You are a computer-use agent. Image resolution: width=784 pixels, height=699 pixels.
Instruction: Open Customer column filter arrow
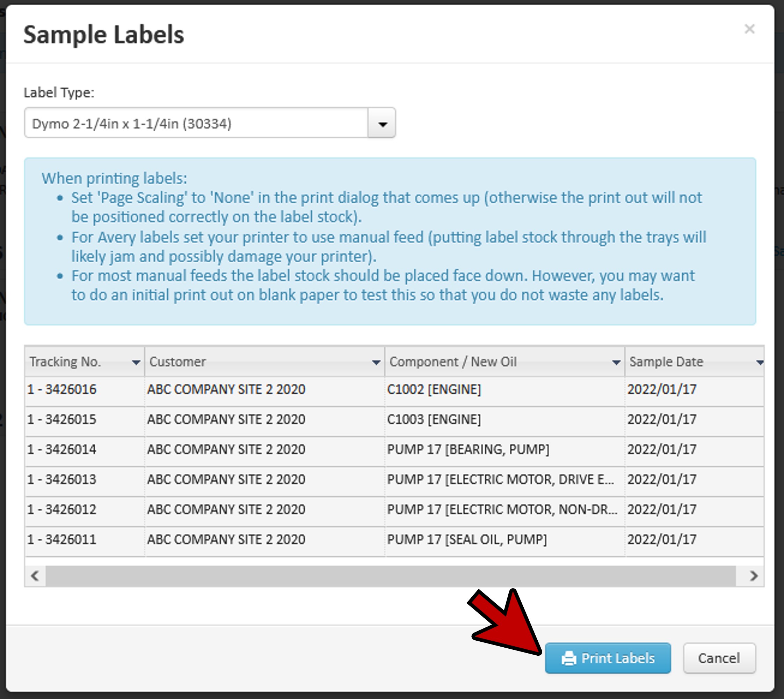[x=376, y=362]
